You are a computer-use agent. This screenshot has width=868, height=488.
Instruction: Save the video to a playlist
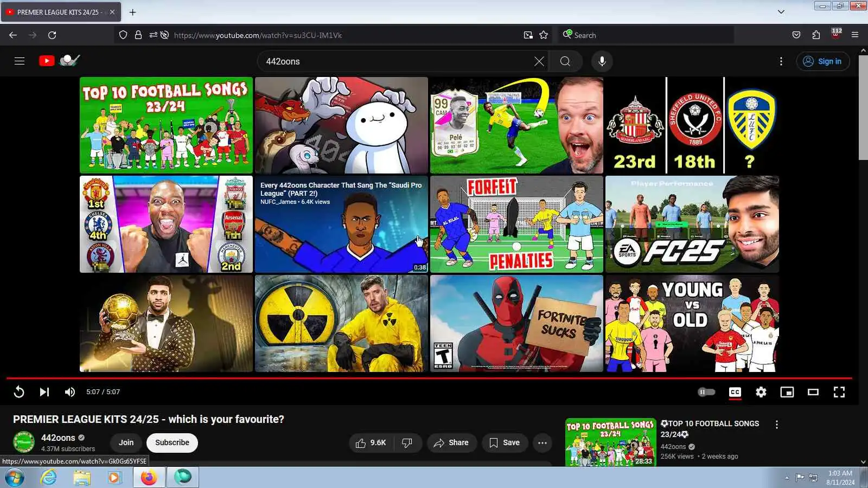click(x=505, y=443)
